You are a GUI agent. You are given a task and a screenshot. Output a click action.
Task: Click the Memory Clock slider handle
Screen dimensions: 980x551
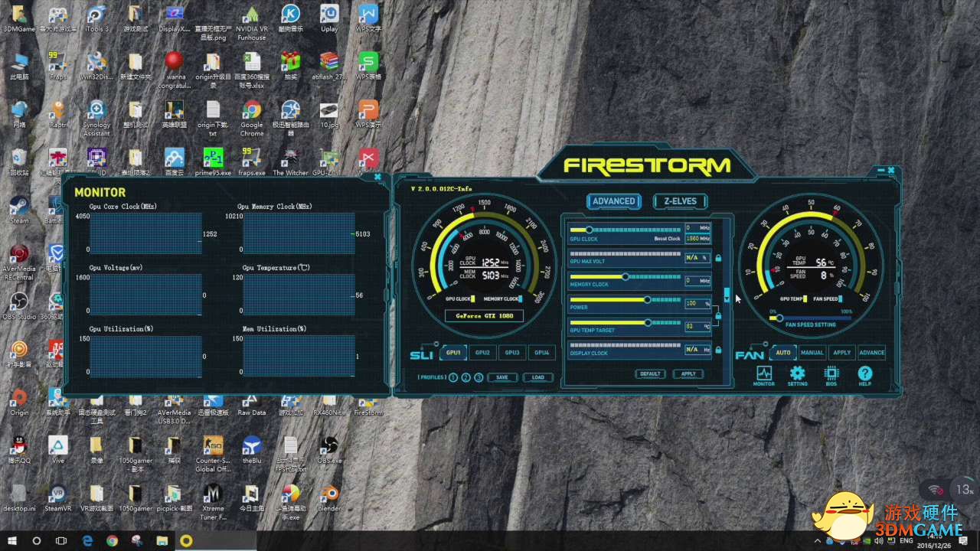click(626, 276)
